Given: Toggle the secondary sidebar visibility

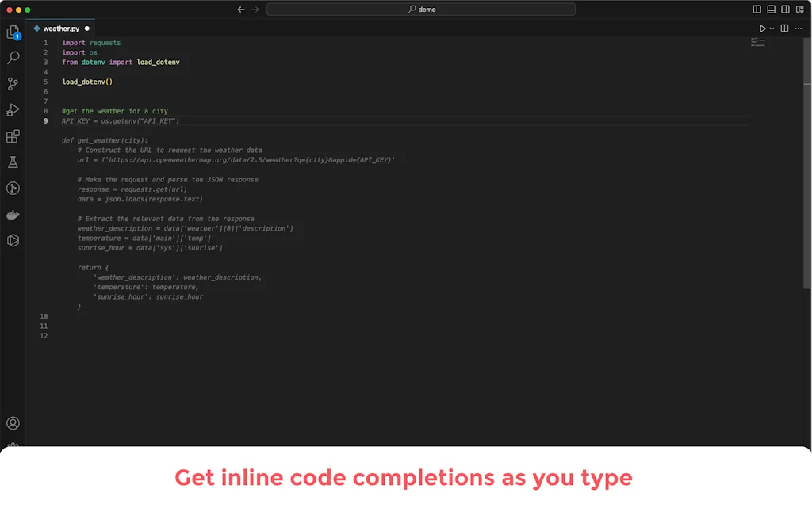Looking at the screenshot, I should [783, 9].
